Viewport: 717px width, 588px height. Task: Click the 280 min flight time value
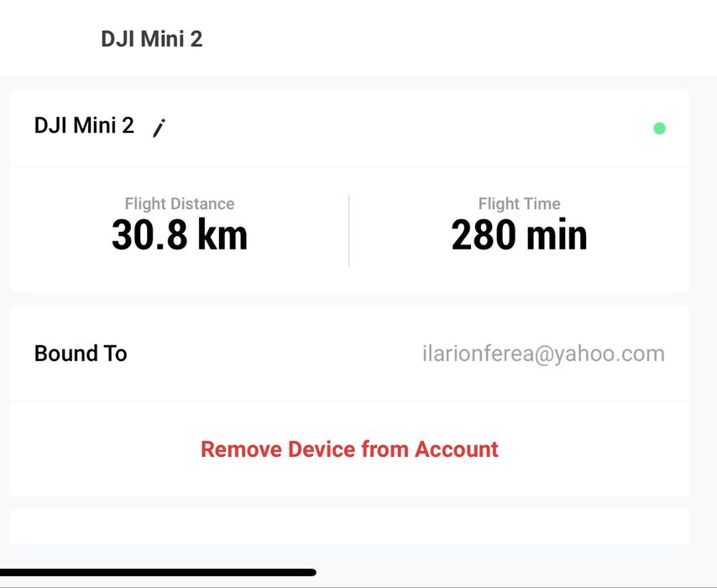point(519,236)
